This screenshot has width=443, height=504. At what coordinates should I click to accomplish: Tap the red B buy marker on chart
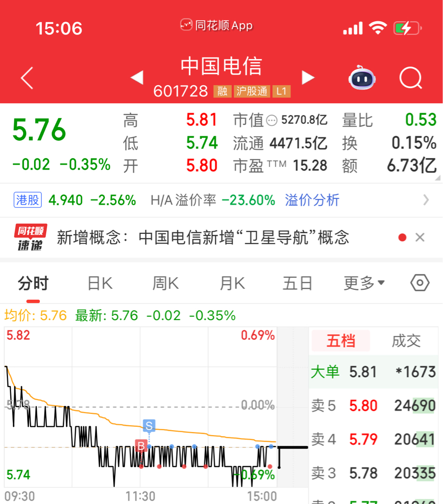(x=141, y=446)
